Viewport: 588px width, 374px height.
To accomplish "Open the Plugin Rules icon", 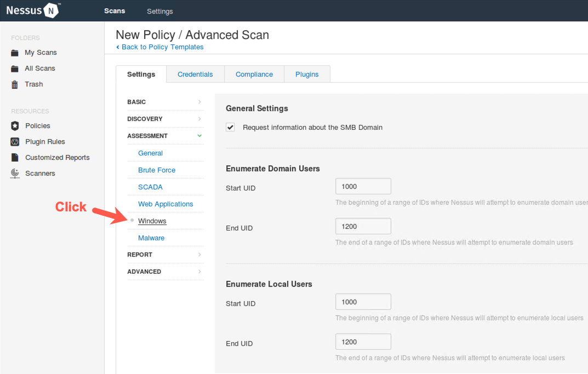I will pyautogui.click(x=15, y=142).
